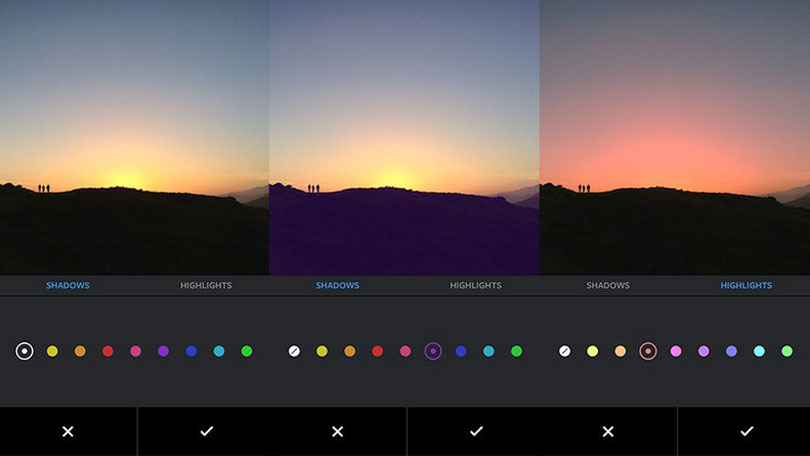Set the lavender purple highlight color in the right panel
This screenshot has height=456, width=810.
pos(704,351)
